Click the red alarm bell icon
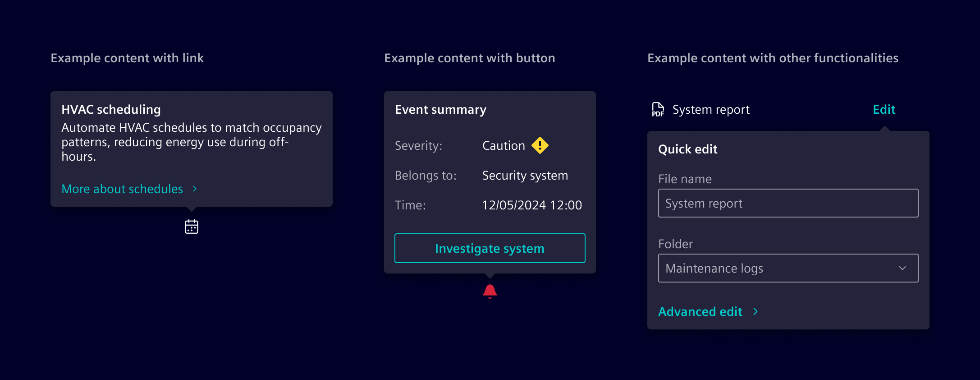Viewport: 980px width, 380px height. click(490, 291)
